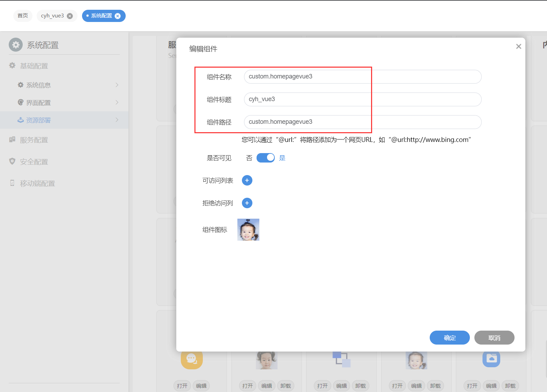Click the 资源部署 upload icon

(21, 120)
